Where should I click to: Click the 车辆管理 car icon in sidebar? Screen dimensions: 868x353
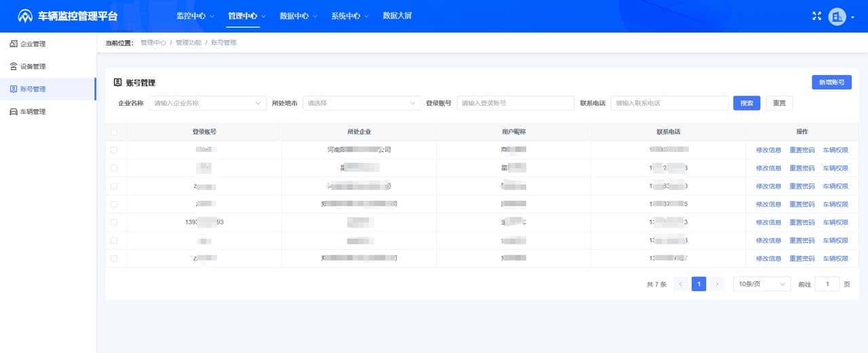(x=14, y=111)
